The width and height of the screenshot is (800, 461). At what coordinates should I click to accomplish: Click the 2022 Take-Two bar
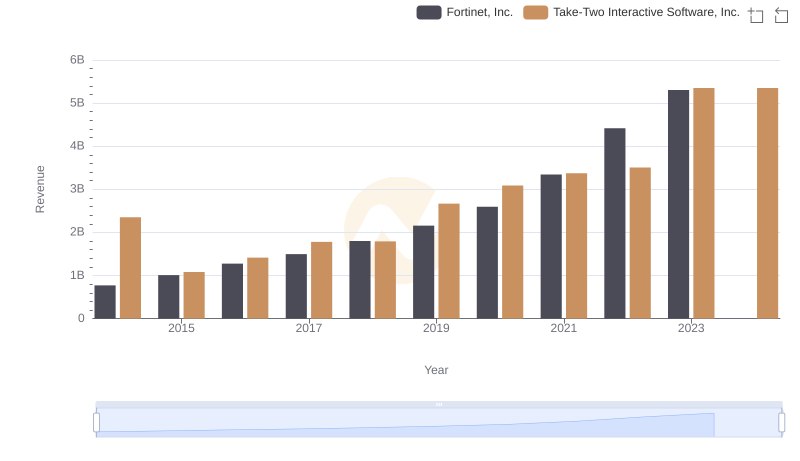(640, 243)
